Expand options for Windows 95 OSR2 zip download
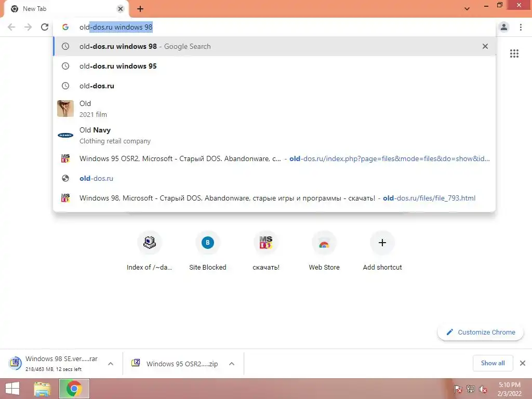This screenshot has height=399, width=532. click(x=232, y=364)
